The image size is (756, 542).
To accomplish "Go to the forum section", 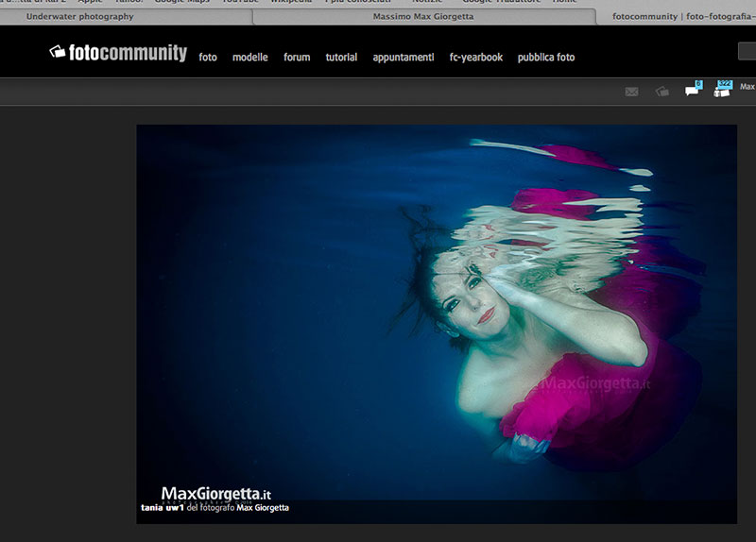I will [x=297, y=58].
